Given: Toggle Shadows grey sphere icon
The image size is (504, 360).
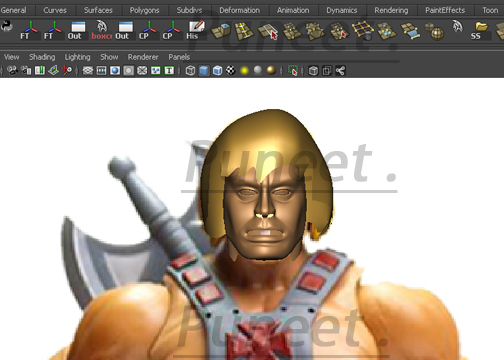Looking at the screenshot, I should tap(258, 70).
